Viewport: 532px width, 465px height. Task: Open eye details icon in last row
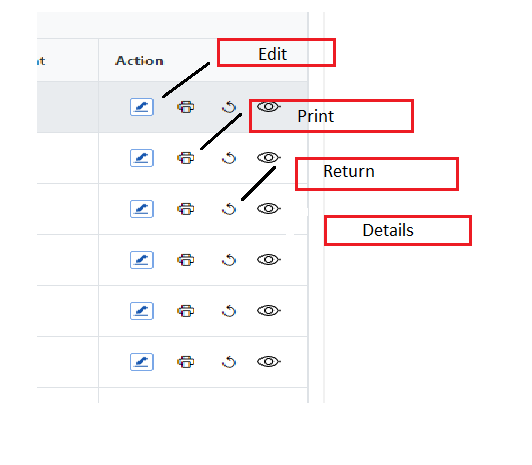[268, 362]
